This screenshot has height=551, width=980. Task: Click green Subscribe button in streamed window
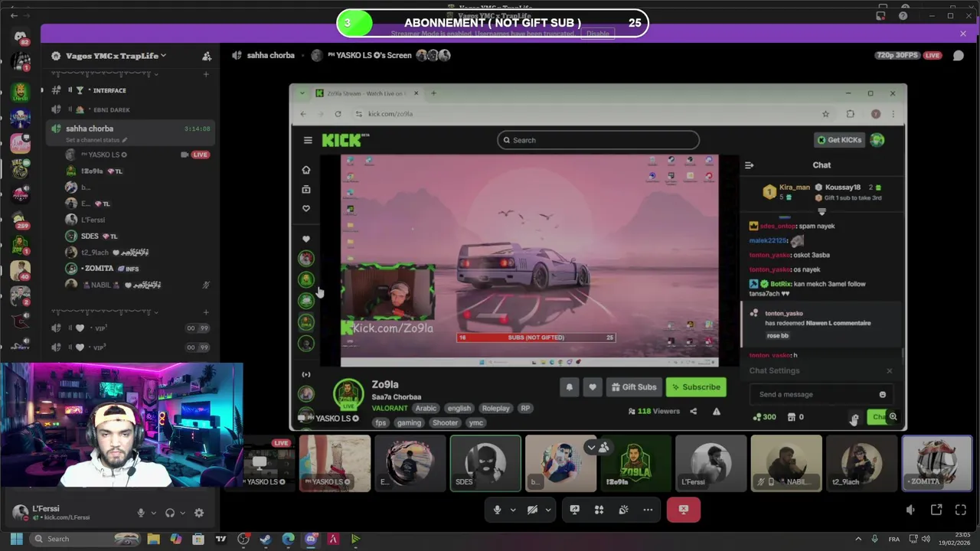(x=696, y=387)
